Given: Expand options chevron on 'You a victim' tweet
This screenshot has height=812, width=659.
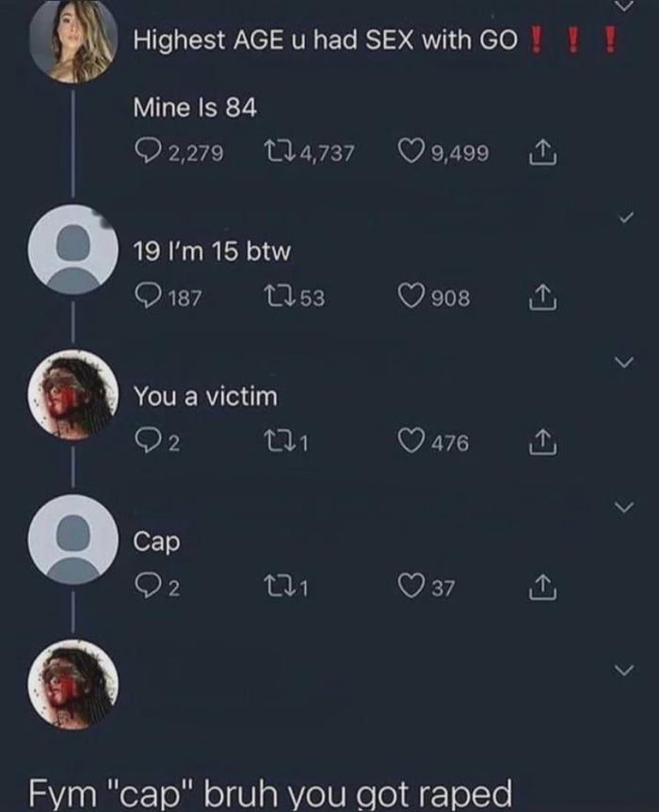Looking at the screenshot, I should [x=624, y=362].
